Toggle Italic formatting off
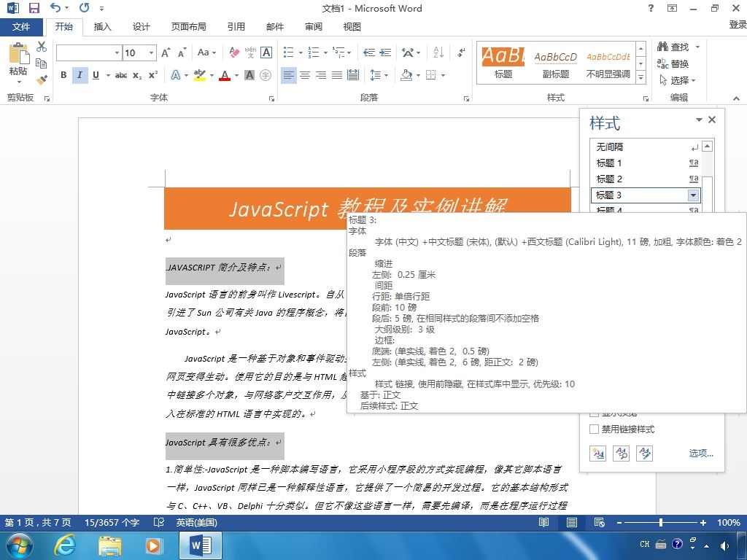Viewport: 747px width, 560px height. (80, 75)
